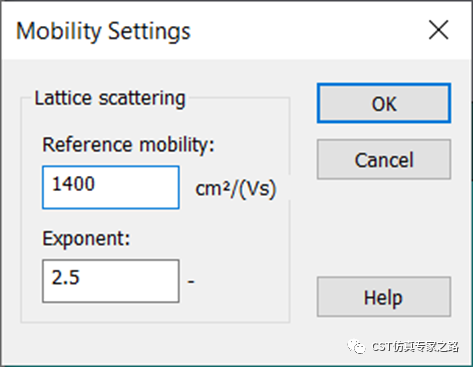Click the 'Reference mobility:' label
473x367 pixels.
pos(128,145)
